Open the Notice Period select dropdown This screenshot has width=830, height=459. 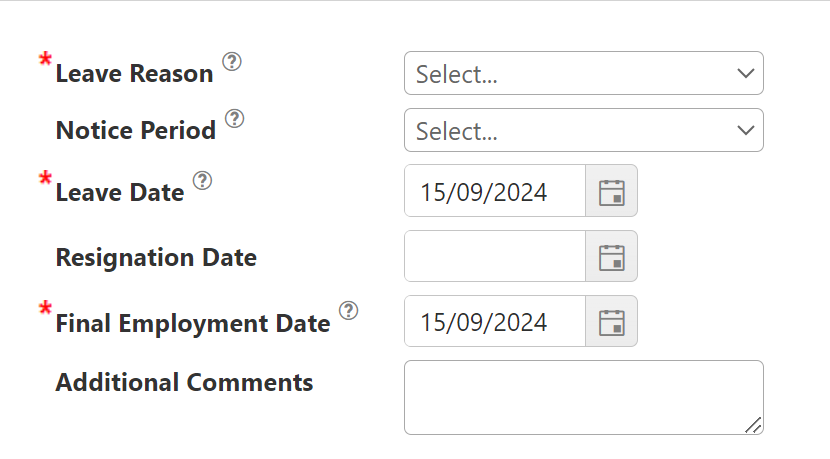point(584,130)
